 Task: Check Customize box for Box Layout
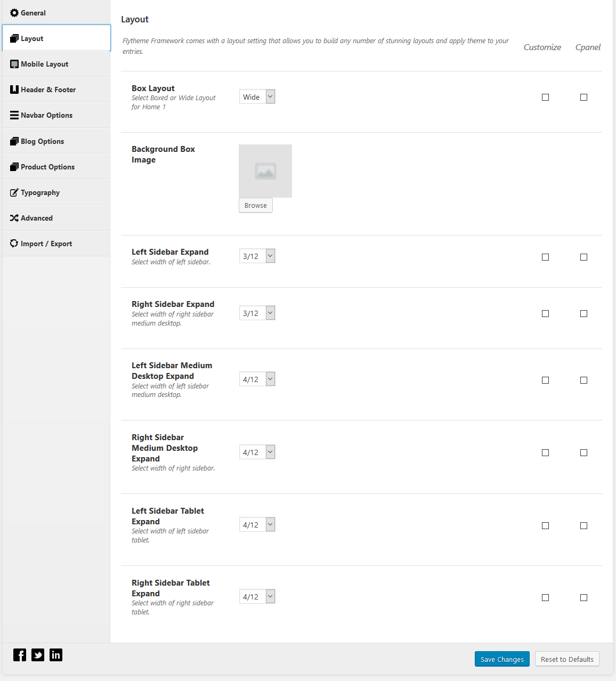pyautogui.click(x=545, y=97)
